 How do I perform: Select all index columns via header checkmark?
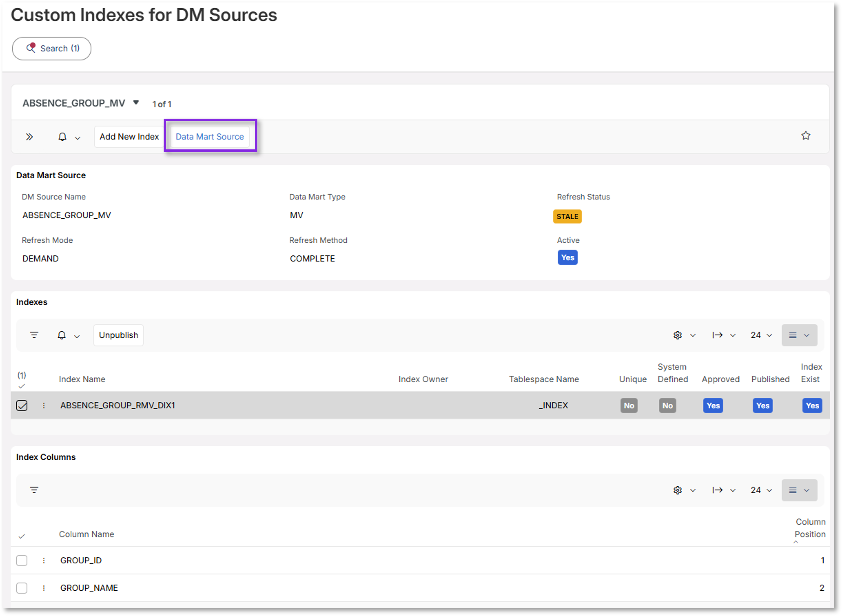22,536
